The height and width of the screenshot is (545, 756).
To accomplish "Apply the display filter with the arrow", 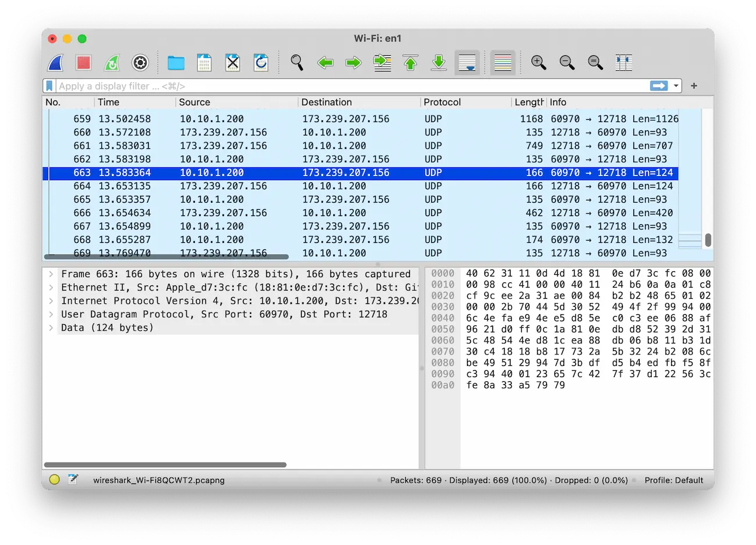I will 660,85.
